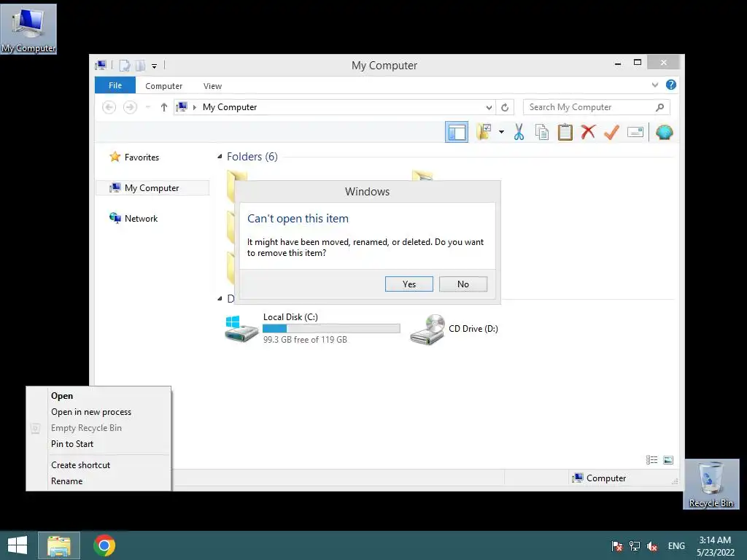
Task: Choose Rename in context menu
Action: 98,481
